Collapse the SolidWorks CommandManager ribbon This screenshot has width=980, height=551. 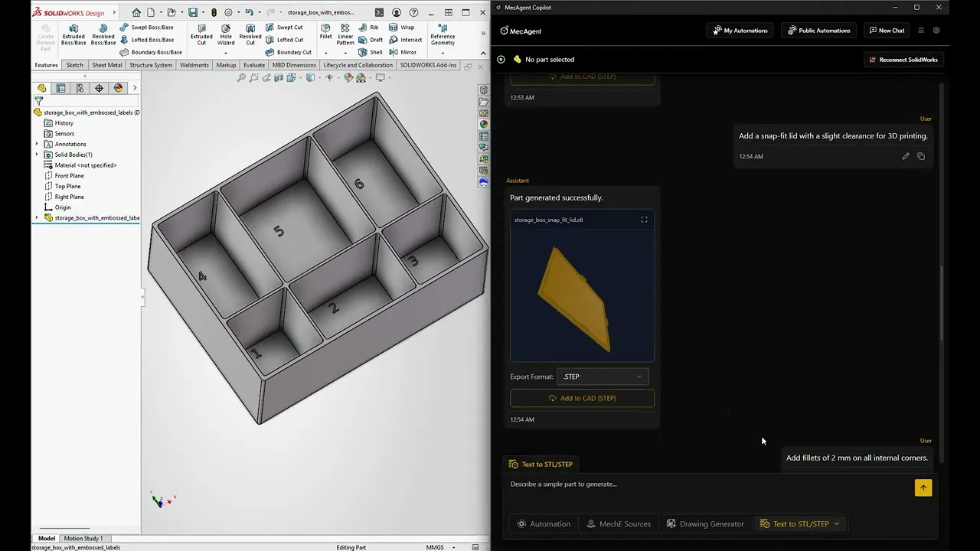(x=483, y=53)
